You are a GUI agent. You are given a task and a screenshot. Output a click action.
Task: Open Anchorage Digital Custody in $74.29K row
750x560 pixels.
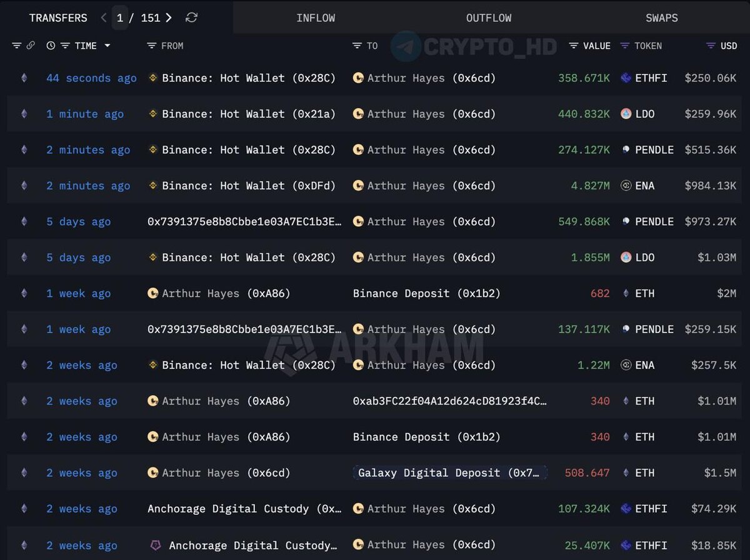point(245,509)
